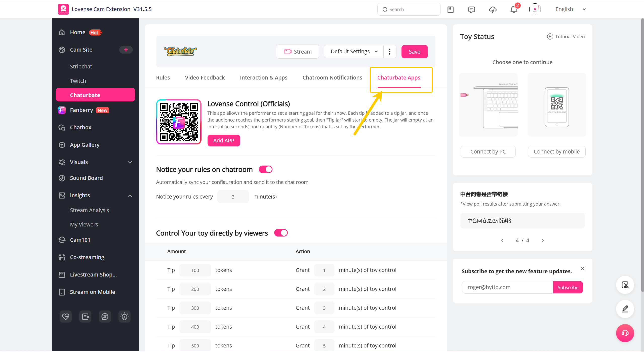Open the bookmark guide icon in header
The height and width of the screenshot is (352, 644).
tap(450, 10)
